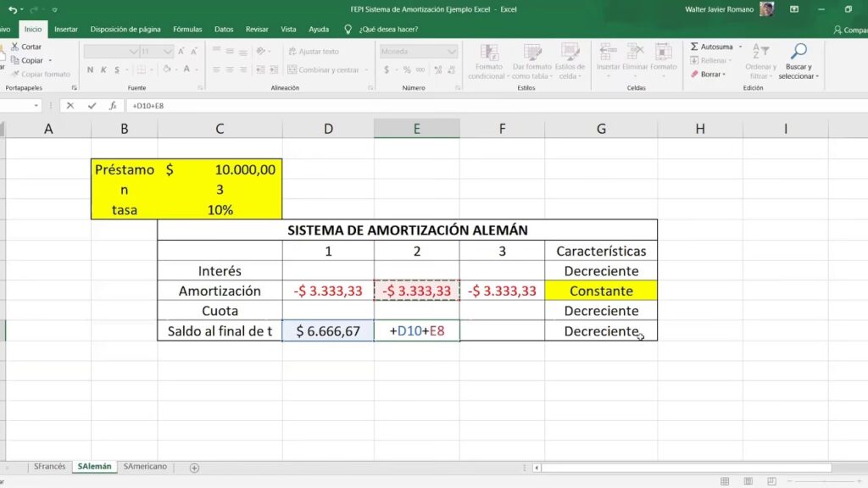Click the Cortar (cut) scissors icon
Screen dimensions: 868x488
14,47
